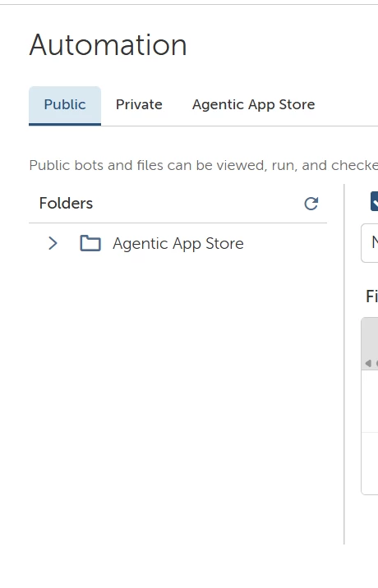Open the Agentic App Store tab
The width and height of the screenshot is (378, 588).
(253, 104)
